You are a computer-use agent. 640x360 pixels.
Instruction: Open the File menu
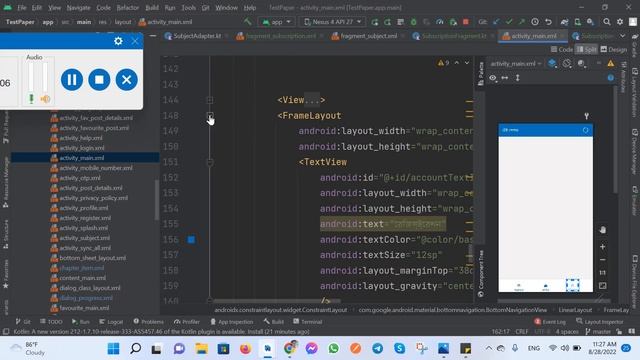tap(22, 8)
